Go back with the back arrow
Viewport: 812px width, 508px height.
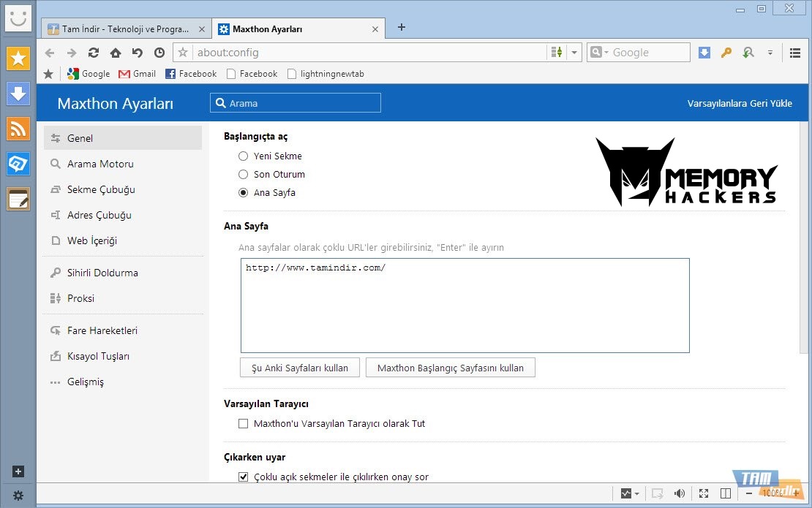pyautogui.click(x=50, y=53)
